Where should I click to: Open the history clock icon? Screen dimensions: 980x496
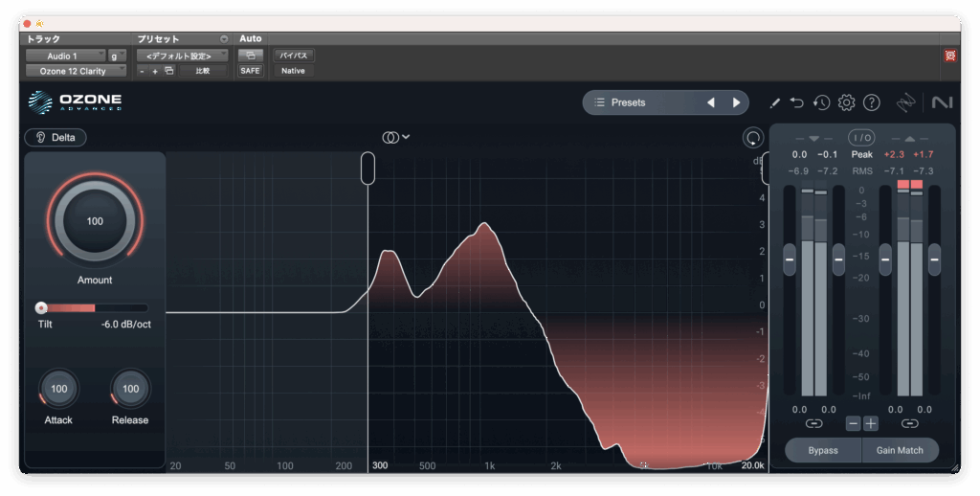click(821, 102)
